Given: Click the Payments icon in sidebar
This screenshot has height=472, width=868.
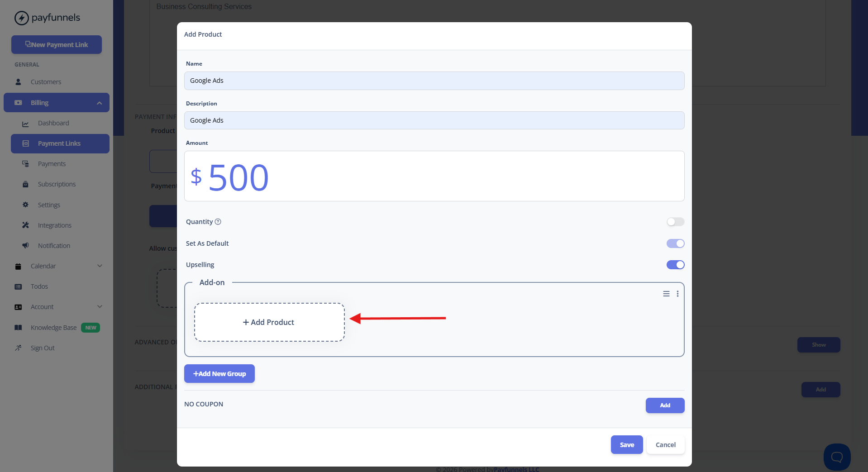Looking at the screenshot, I should pyautogui.click(x=25, y=164).
